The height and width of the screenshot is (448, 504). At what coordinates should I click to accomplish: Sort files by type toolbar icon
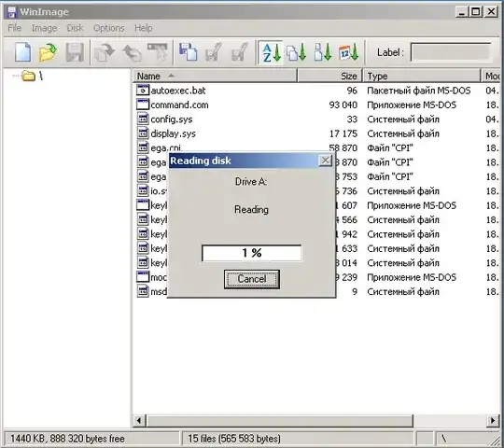coord(297,52)
